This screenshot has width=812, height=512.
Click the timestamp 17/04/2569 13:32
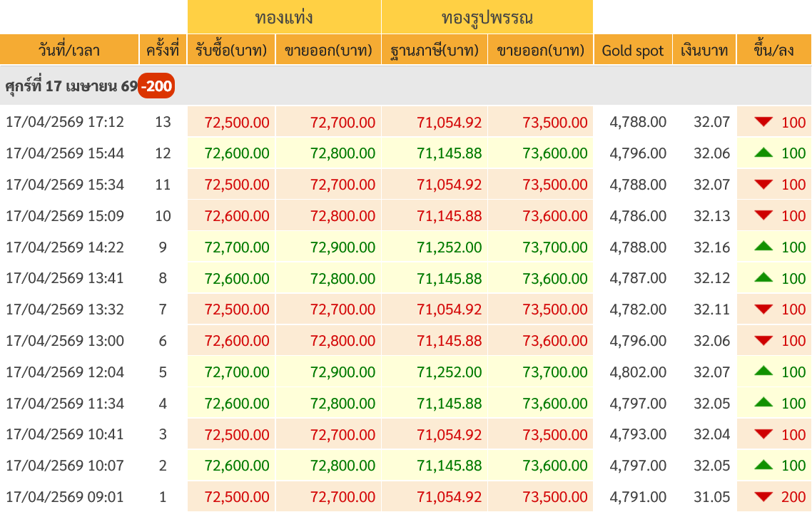pos(65,309)
